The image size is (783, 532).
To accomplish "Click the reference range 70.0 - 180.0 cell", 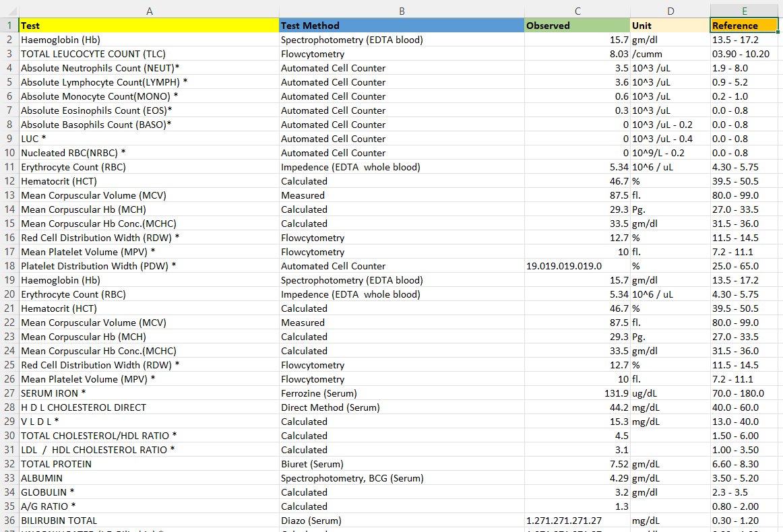I will 744,393.
